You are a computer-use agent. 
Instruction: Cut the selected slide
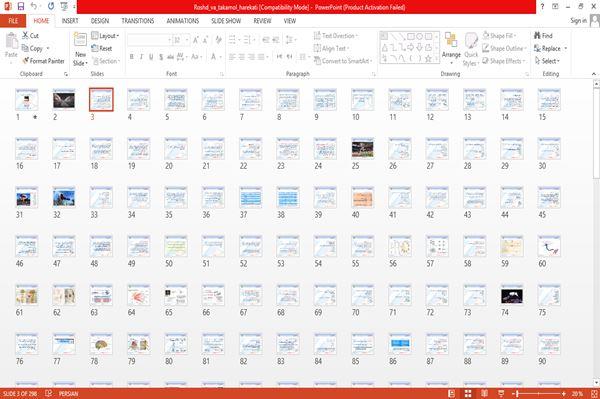[x=30, y=36]
